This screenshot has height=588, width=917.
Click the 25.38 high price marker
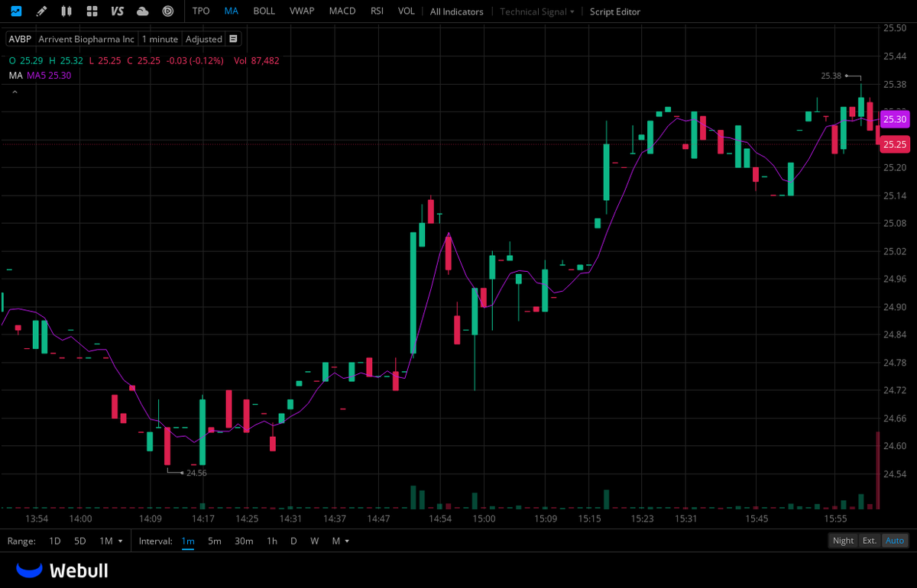click(831, 76)
